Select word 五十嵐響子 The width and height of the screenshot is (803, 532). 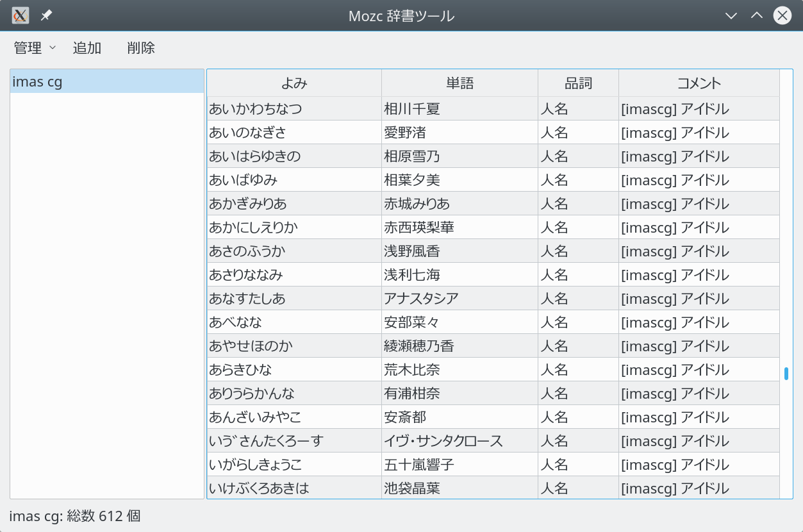tap(460, 465)
